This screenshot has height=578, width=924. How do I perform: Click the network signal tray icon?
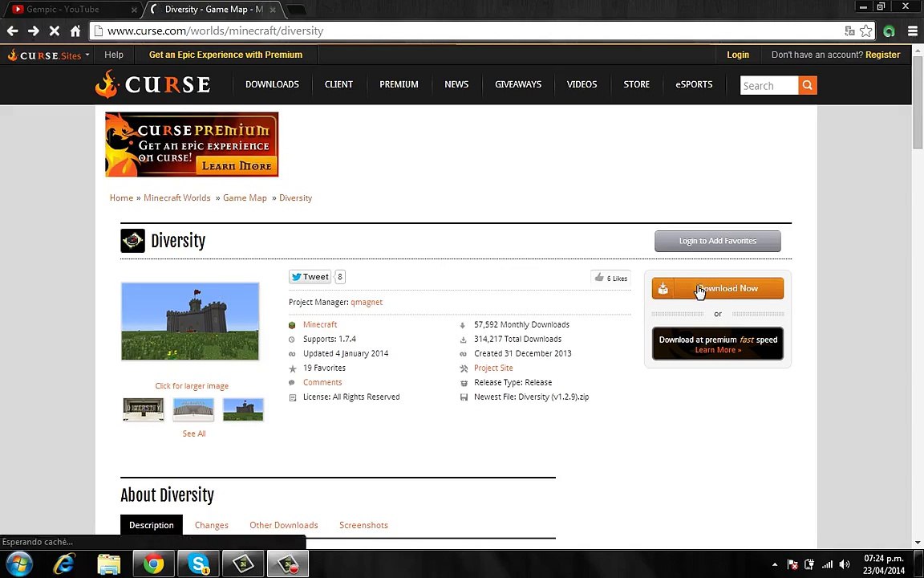828,564
